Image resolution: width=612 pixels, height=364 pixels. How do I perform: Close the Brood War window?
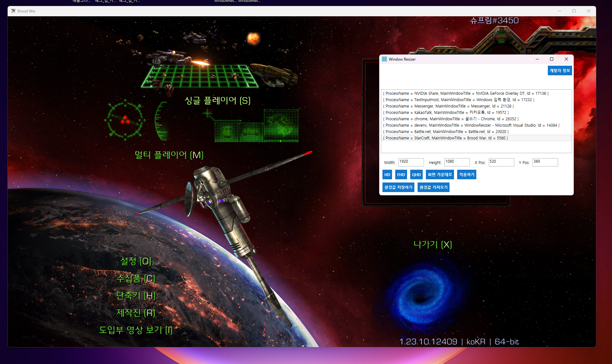pyautogui.click(x=589, y=11)
